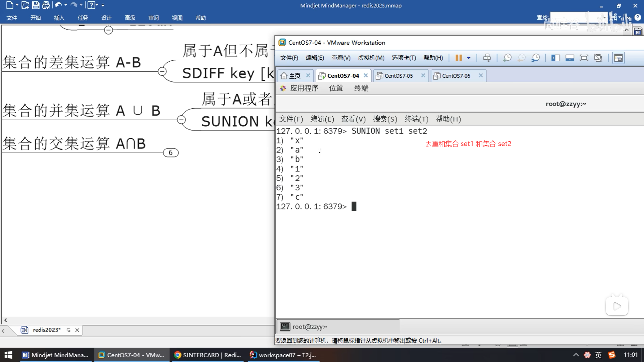644x362 pixels.
Task: Collapse the SUNION branch node
Action: pos(181,120)
